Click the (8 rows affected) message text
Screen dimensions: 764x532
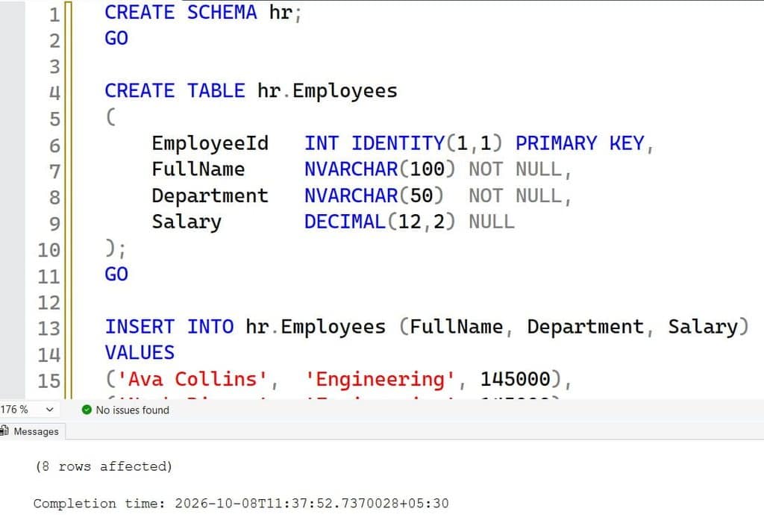pos(104,466)
